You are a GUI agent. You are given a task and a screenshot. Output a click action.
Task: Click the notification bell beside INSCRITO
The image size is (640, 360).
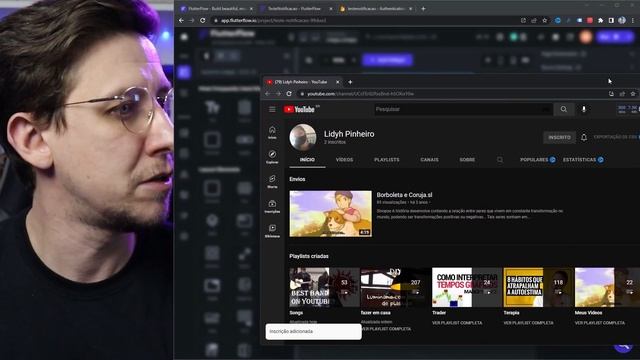584,138
